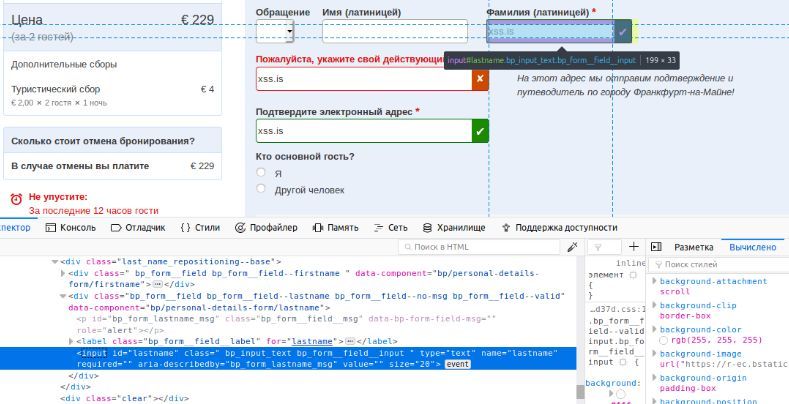789x404 pixels.
Task: Click the color swatch under background rule
Action: (620, 394)
